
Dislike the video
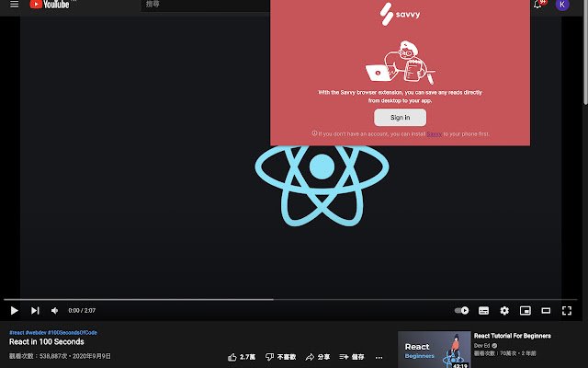280,357
